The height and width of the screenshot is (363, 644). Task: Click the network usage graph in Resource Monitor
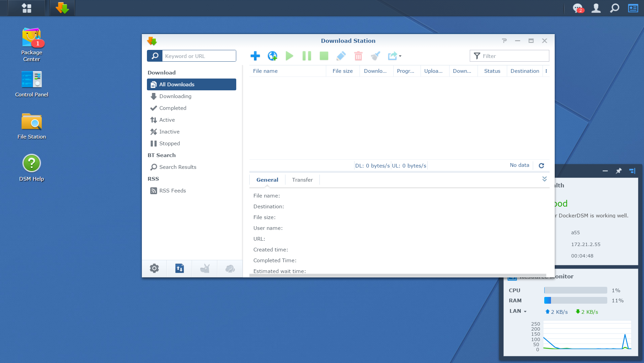click(587, 335)
